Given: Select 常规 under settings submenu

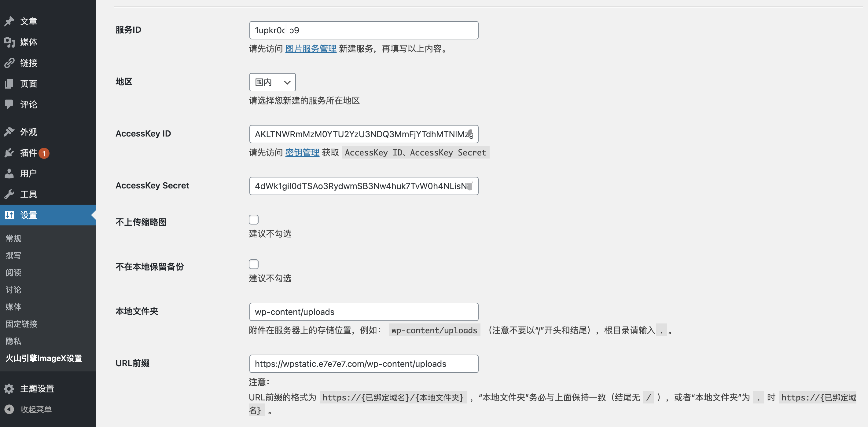Looking at the screenshot, I should [x=13, y=239].
